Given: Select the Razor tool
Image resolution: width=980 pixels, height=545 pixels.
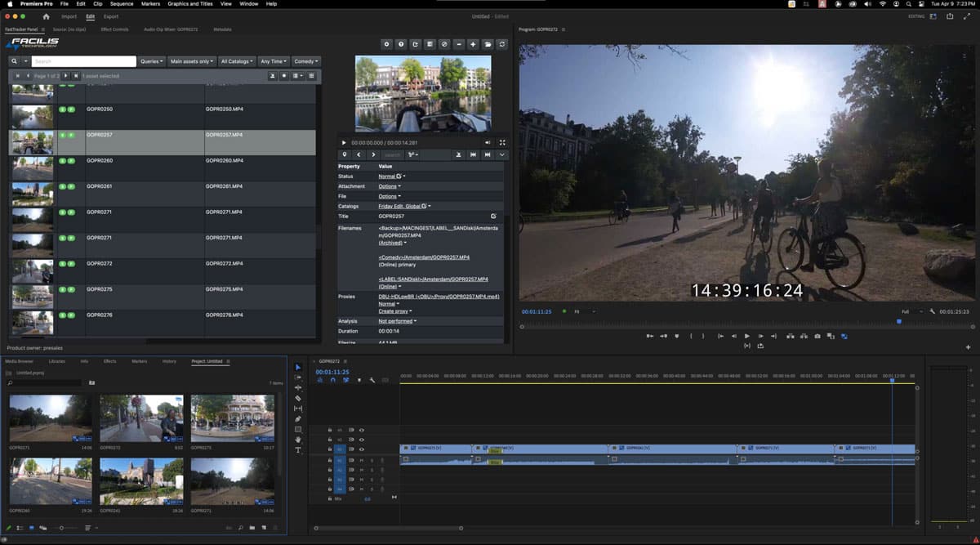Looking at the screenshot, I should pos(297,398).
